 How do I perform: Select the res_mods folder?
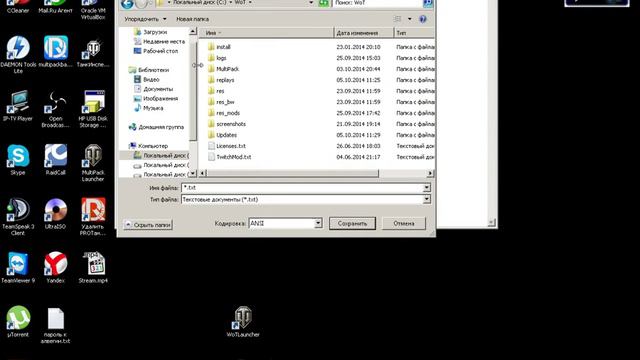point(228,113)
